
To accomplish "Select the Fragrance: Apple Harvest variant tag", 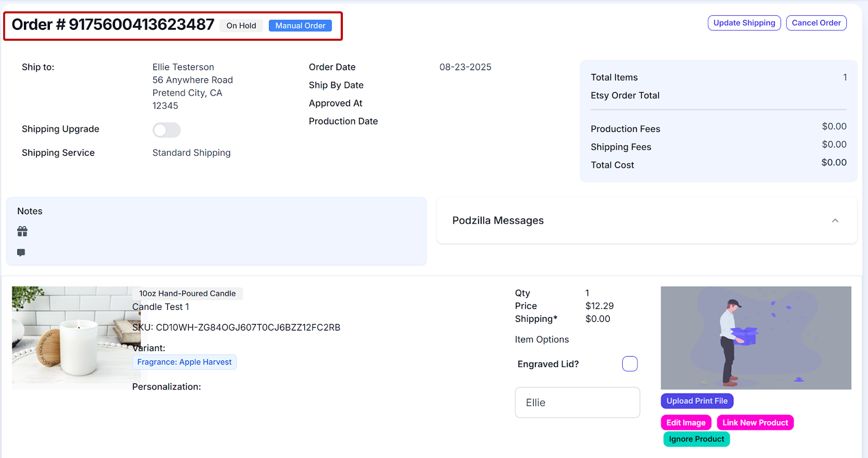I will tap(184, 362).
